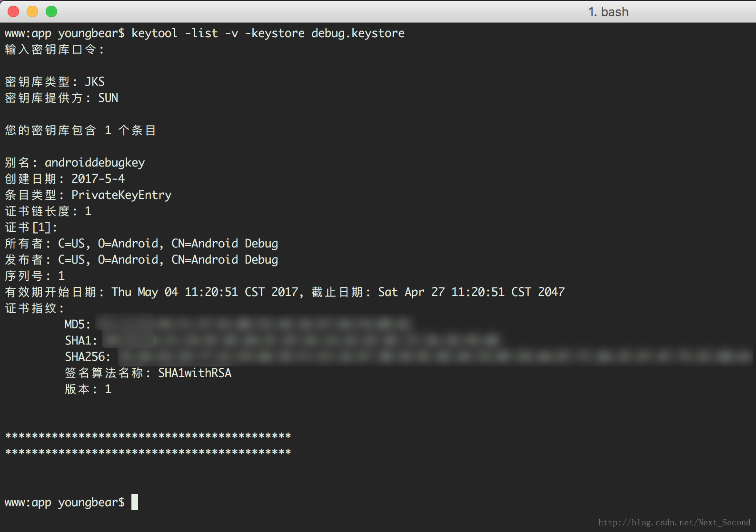
Task: Click the keytool -list command line text
Action: [268, 33]
